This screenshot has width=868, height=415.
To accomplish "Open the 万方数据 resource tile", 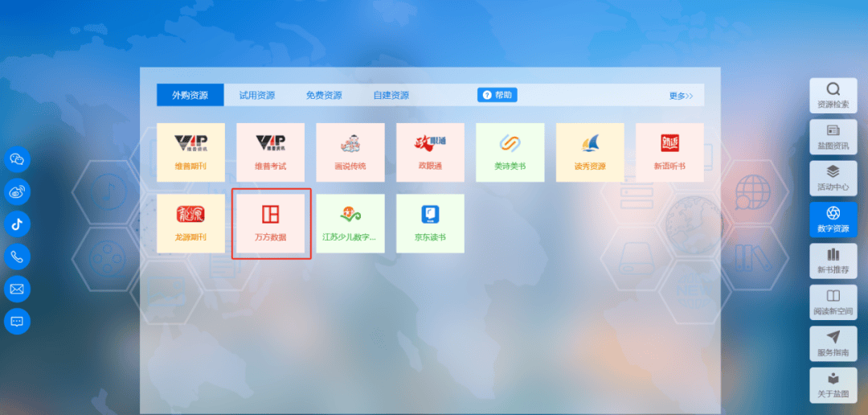I will tap(271, 224).
